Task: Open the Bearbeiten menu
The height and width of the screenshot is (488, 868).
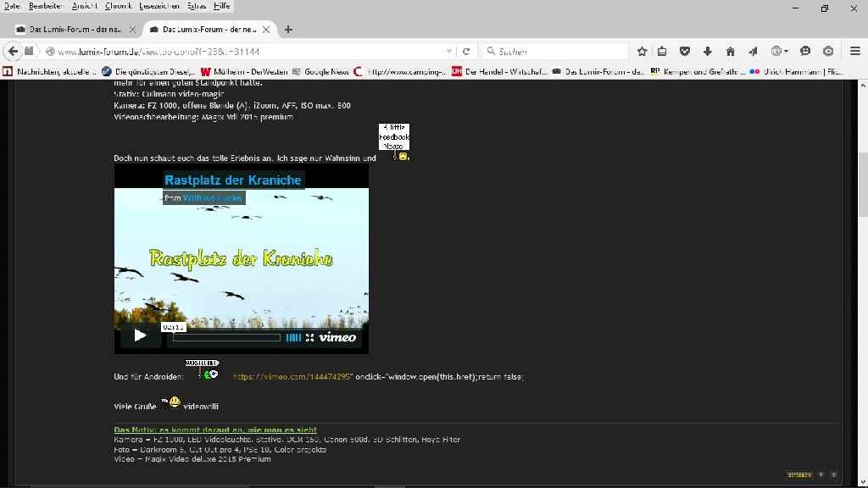Action: pyautogui.click(x=47, y=6)
